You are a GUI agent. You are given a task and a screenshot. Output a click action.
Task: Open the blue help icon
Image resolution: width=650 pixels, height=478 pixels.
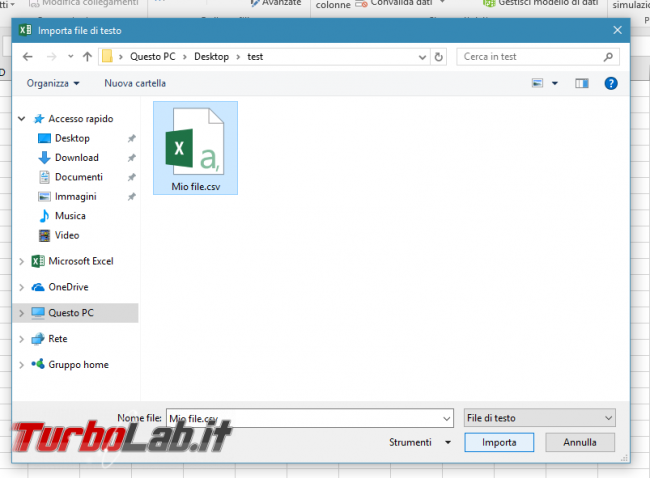[x=611, y=83]
